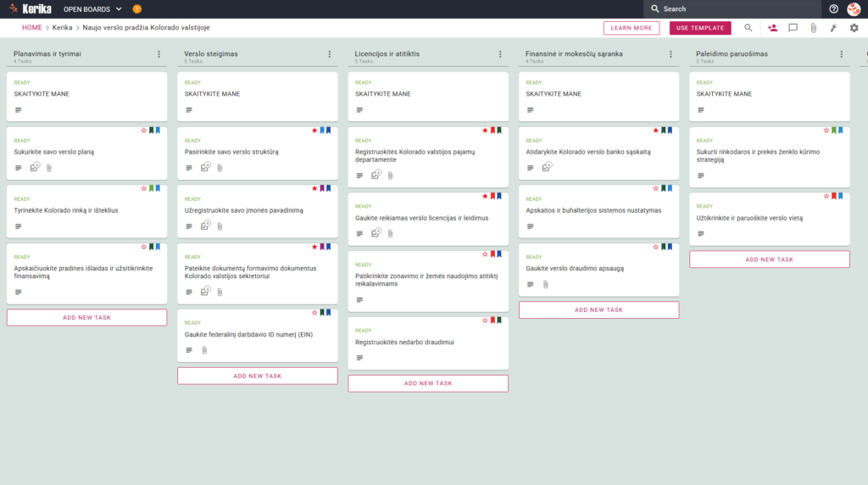868x485 pixels.
Task: Add new task in Paleidimo paruošimas column
Action: (770, 259)
